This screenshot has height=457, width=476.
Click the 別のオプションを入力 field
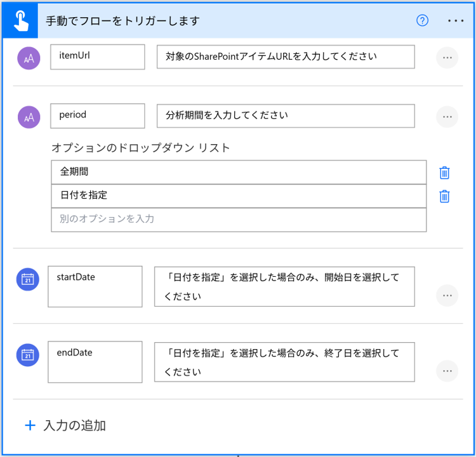[239, 220]
